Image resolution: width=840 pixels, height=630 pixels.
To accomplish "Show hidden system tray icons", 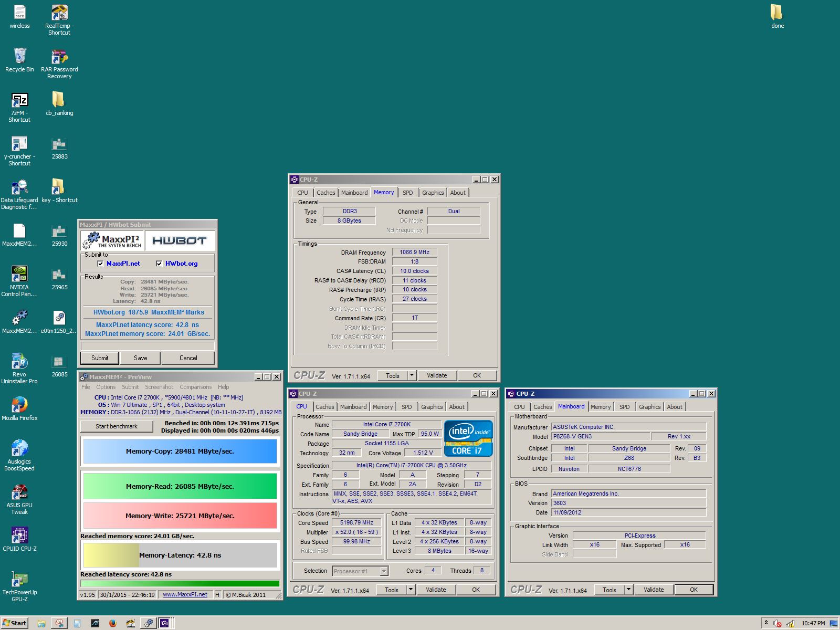I will point(766,623).
